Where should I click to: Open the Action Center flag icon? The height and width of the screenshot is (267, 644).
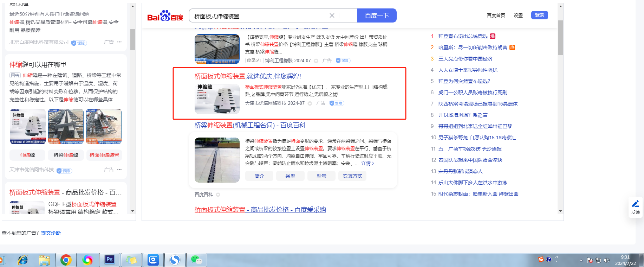590,260
